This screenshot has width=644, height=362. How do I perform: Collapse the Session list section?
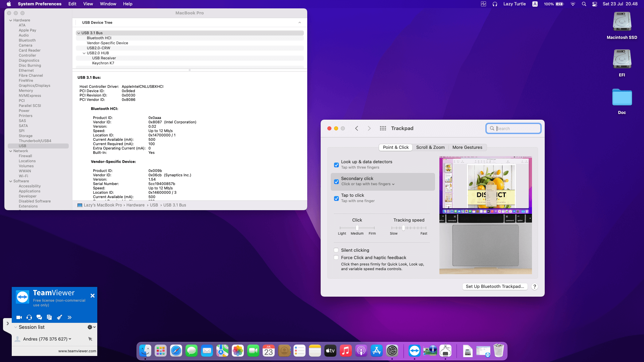point(16,327)
